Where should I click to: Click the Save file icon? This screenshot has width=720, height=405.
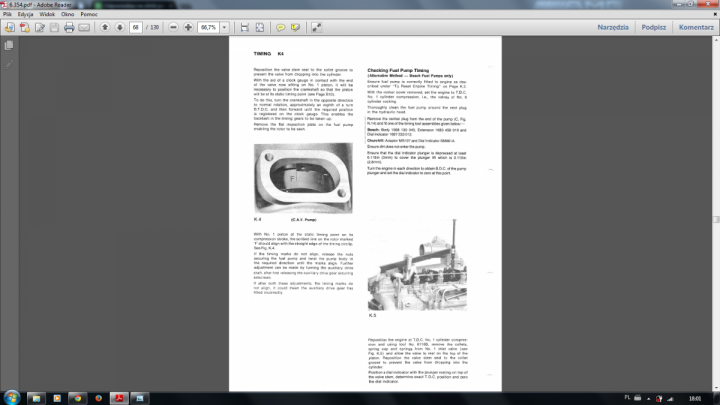point(54,27)
